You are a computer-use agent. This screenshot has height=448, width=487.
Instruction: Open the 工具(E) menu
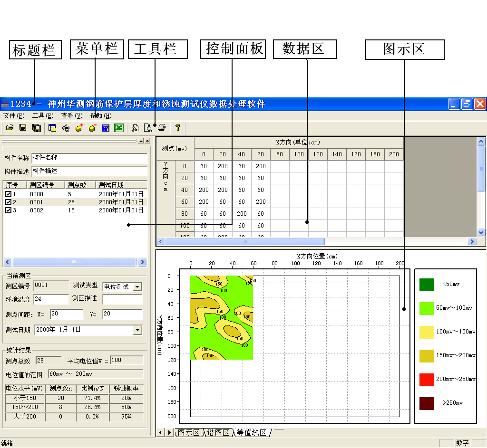point(43,115)
